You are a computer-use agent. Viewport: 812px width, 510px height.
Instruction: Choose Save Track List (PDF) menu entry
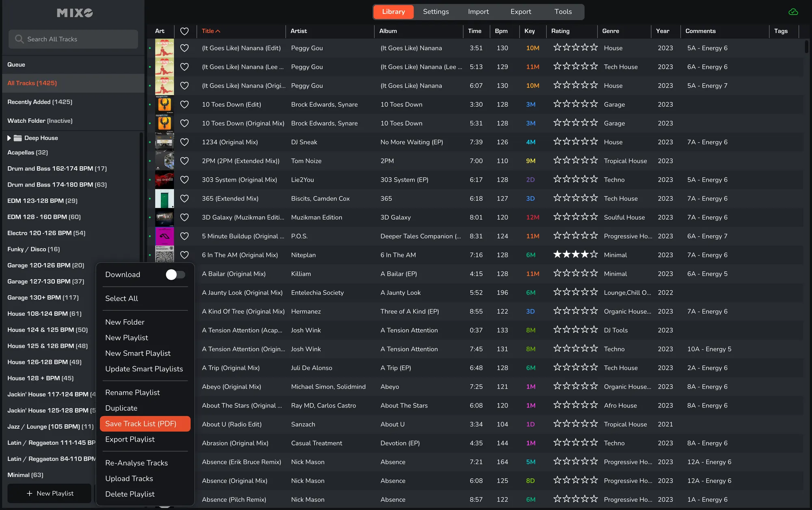coord(140,424)
